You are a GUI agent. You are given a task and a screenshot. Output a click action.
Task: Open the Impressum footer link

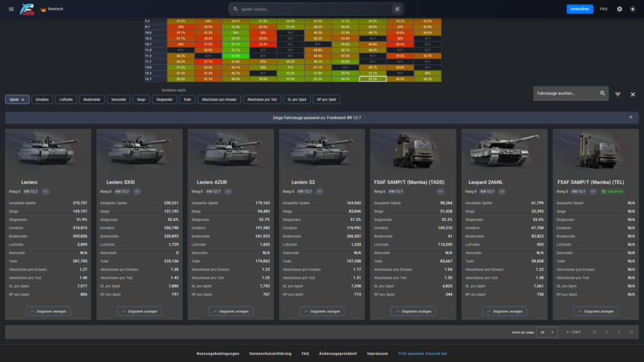coord(377,354)
